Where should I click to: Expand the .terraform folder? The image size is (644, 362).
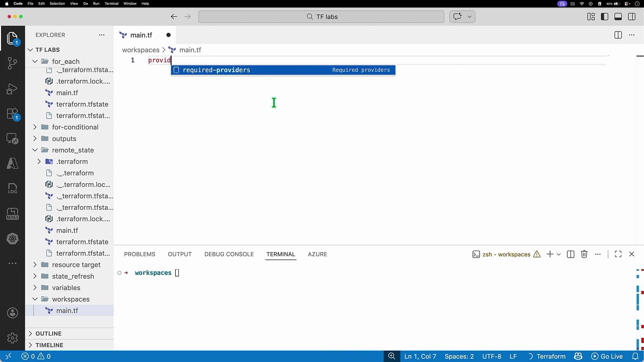click(x=39, y=162)
